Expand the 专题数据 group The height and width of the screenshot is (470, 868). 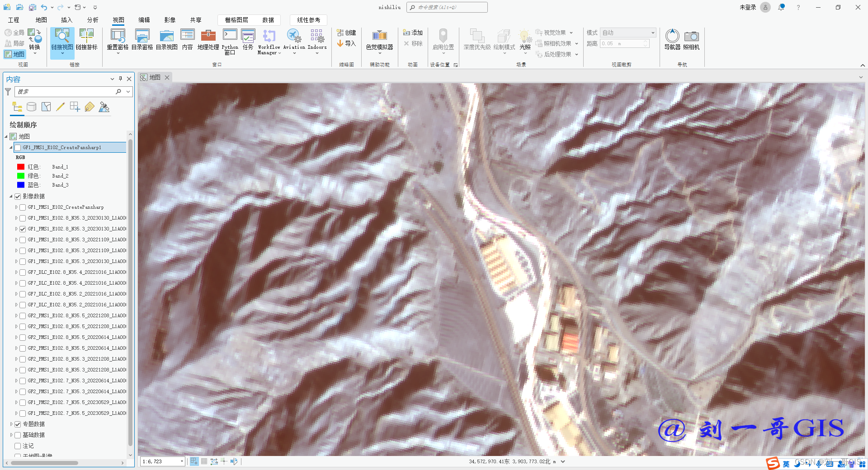[x=11, y=424]
